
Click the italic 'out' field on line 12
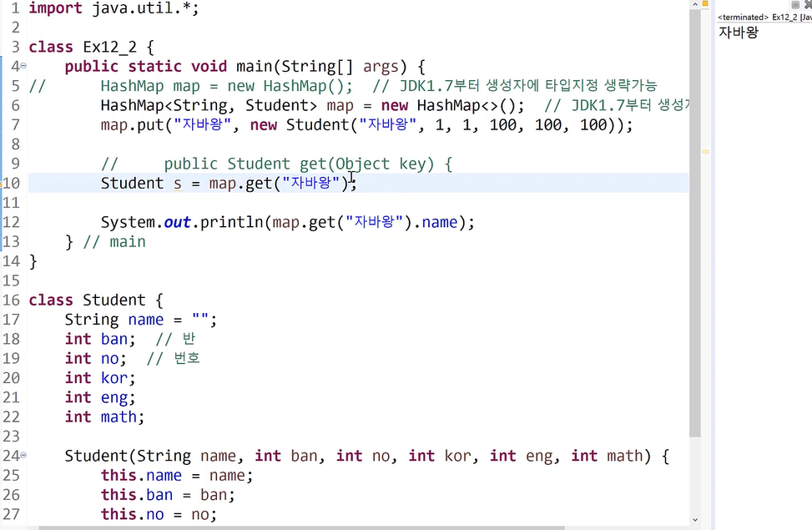(177, 222)
